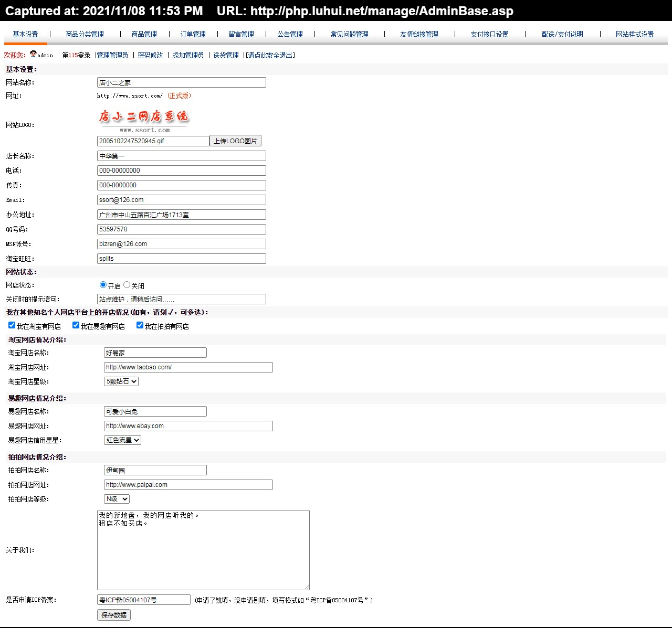Select the 关闭 radio button
Viewport: 672px width, 628px height.
(x=127, y=285)
